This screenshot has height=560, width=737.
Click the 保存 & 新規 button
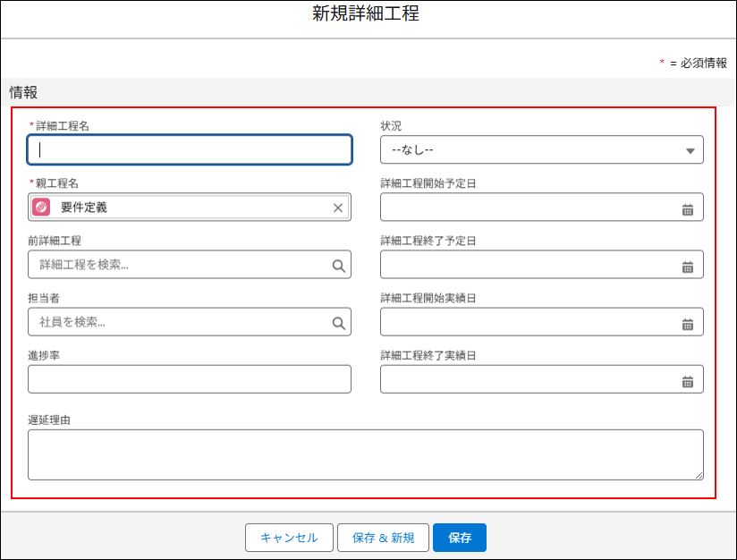tap(383, 538)
